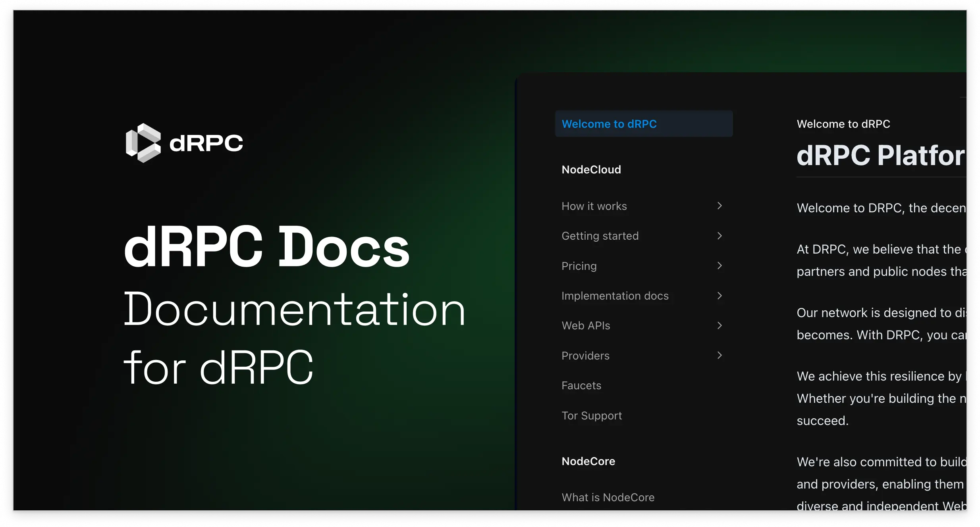
Task: Click the dRPC logo icon
Action: pyautogui.click(x=144, y=142)
